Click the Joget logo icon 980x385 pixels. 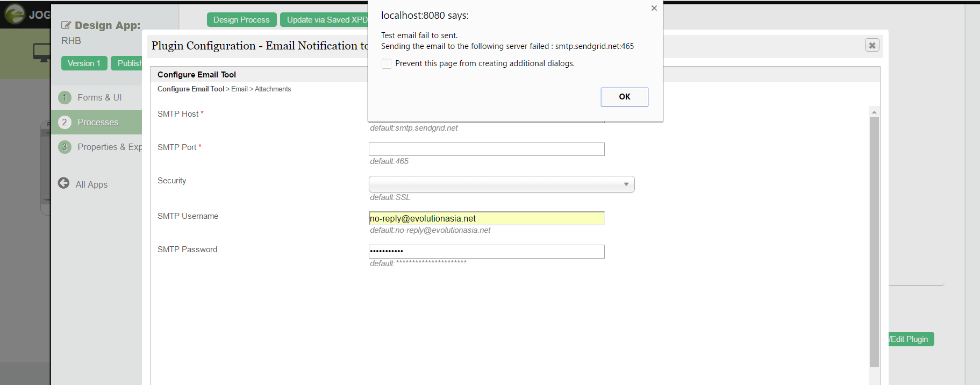(15, 14)
